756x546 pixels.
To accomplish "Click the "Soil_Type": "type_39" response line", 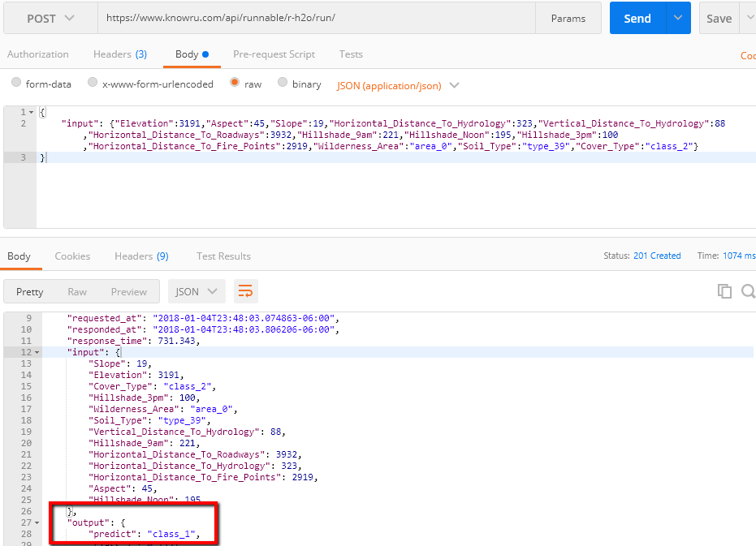I will (x=149, y=420).
